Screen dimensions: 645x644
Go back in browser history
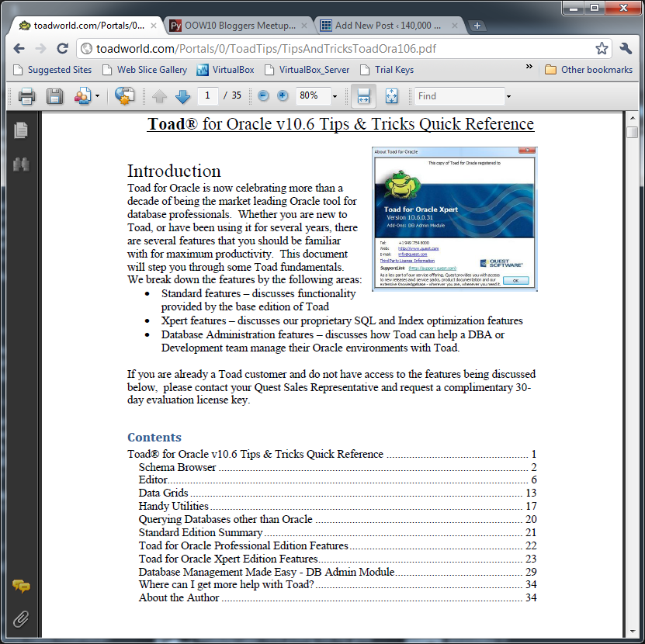click(19, 49)
